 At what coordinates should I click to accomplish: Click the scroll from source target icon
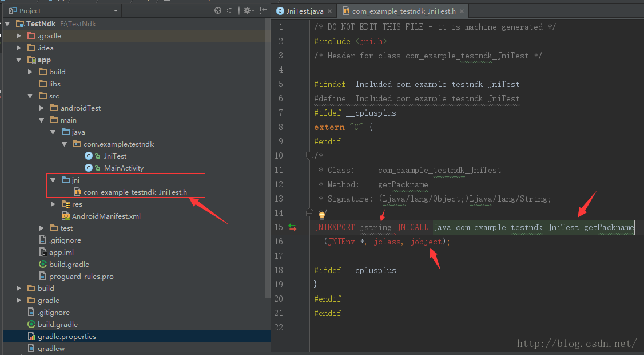tap(218, 11)
